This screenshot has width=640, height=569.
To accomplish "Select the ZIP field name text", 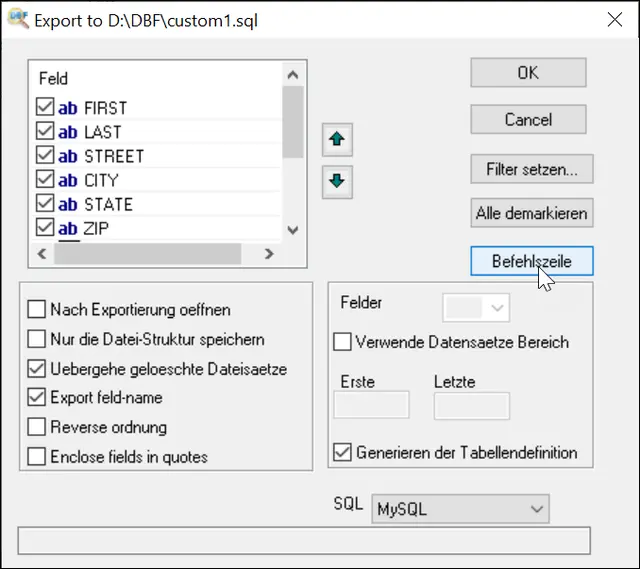I will (x=96, y=229).
